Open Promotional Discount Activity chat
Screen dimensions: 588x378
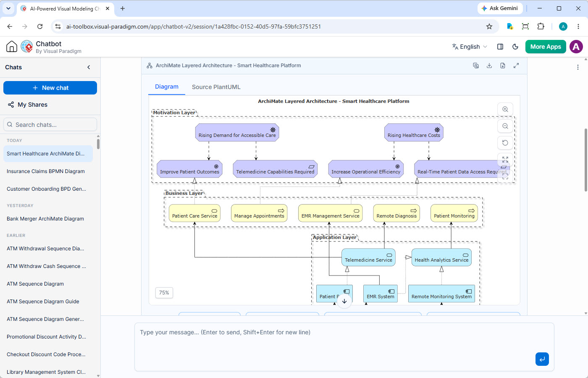[x=48, y=337]
